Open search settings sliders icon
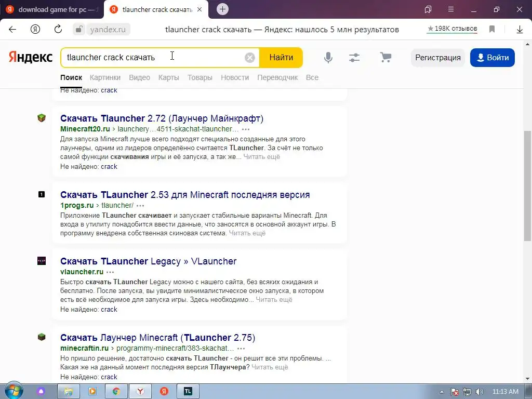 pyautogui.click(x=354, y=58)
